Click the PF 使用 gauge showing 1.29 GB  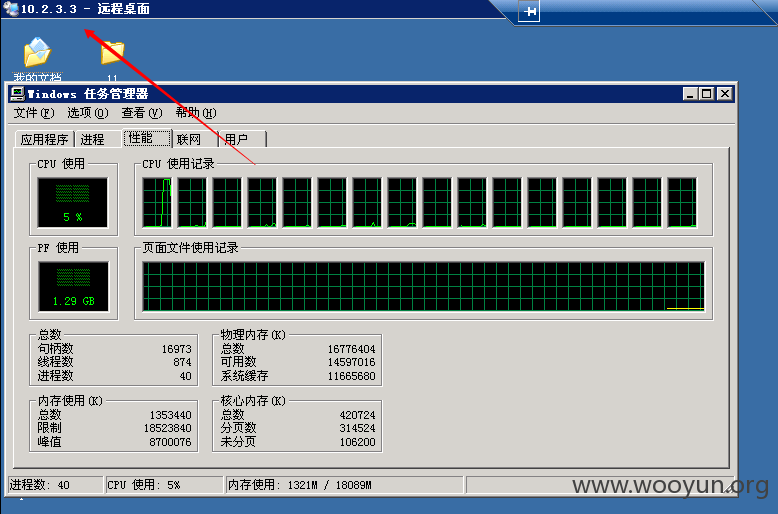(x=73, y=287)
